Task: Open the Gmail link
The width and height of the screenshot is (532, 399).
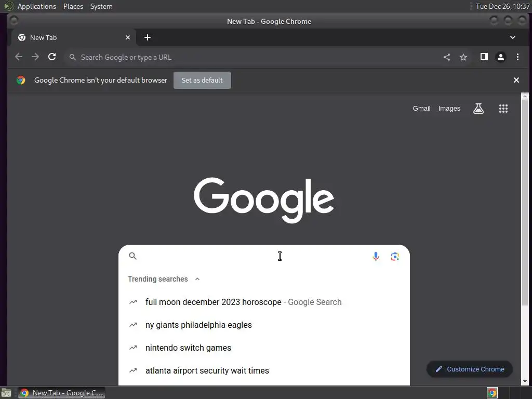Action: pyautogui.click(x=421, y=109)
